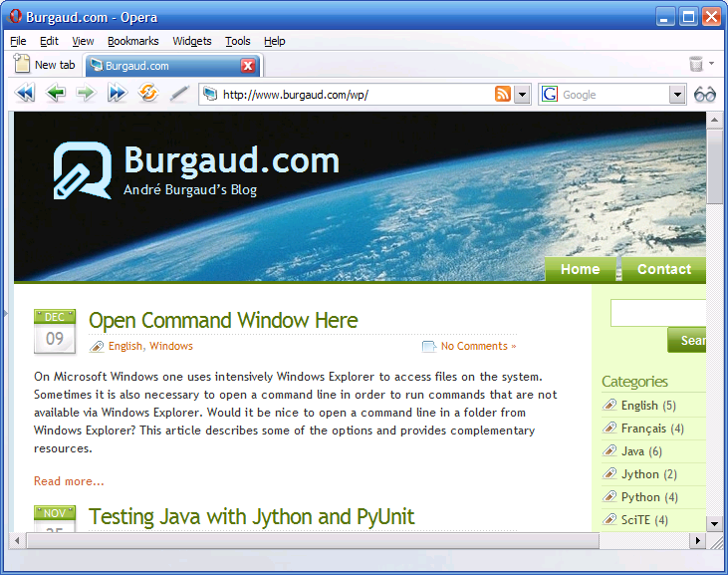Select the Python (4) category link
The image size is (728, 575).
tap(649, 496)
